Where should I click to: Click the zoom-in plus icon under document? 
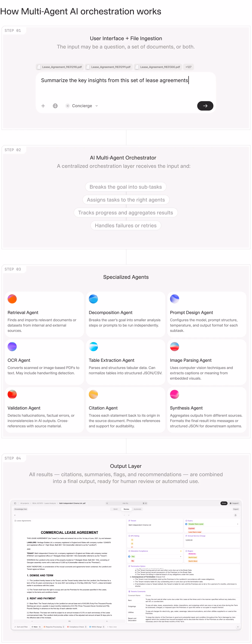tap(107, 621)
